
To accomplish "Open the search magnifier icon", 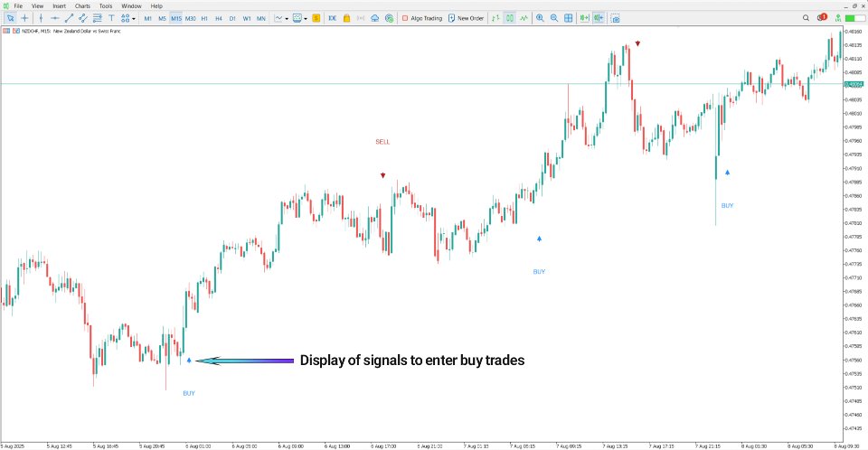I will 806,18.
